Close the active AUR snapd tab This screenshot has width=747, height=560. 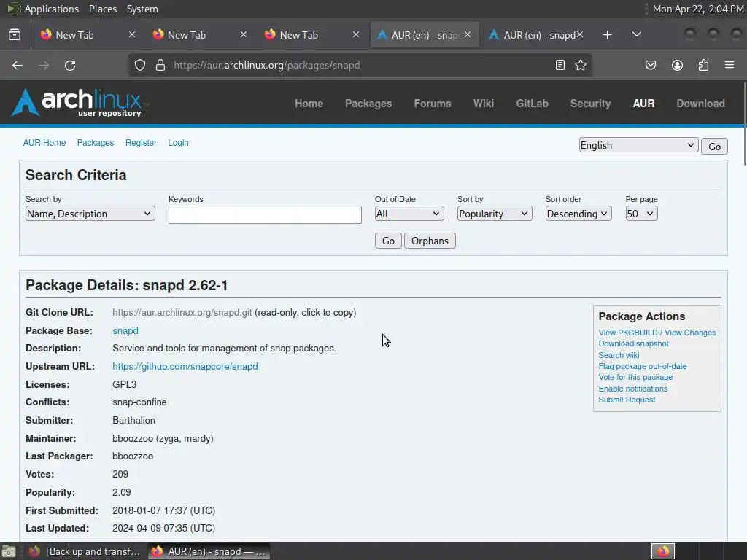468,35
